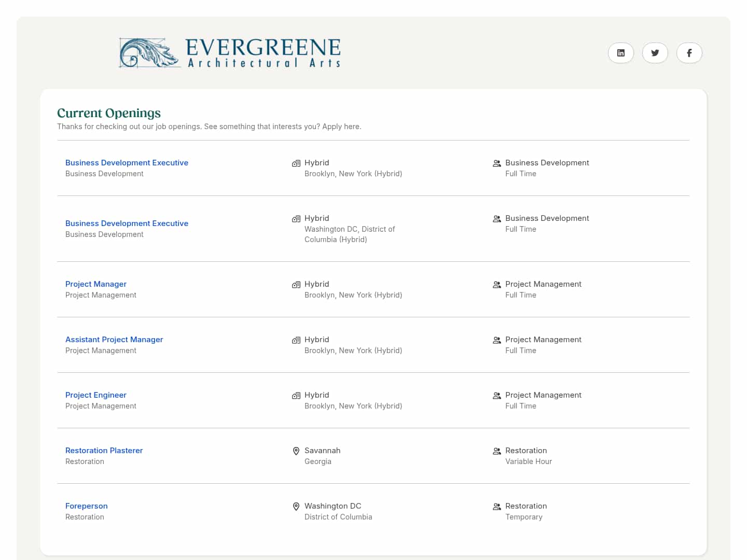The width and height of the screenshot is (747, 560).
Task: Open the Project Manager job listing
Action: pos(95,284)
